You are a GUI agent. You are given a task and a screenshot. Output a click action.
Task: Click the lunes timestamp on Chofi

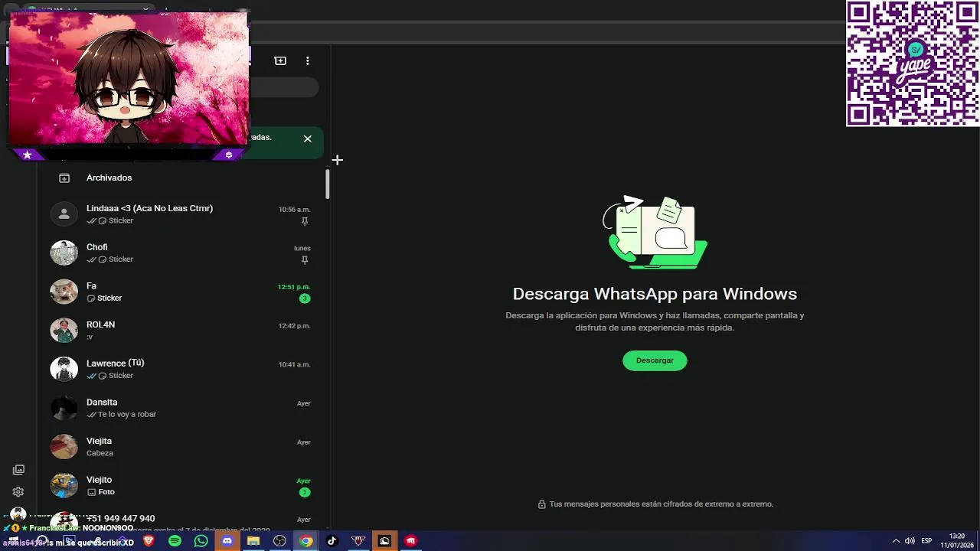[302, 248]
